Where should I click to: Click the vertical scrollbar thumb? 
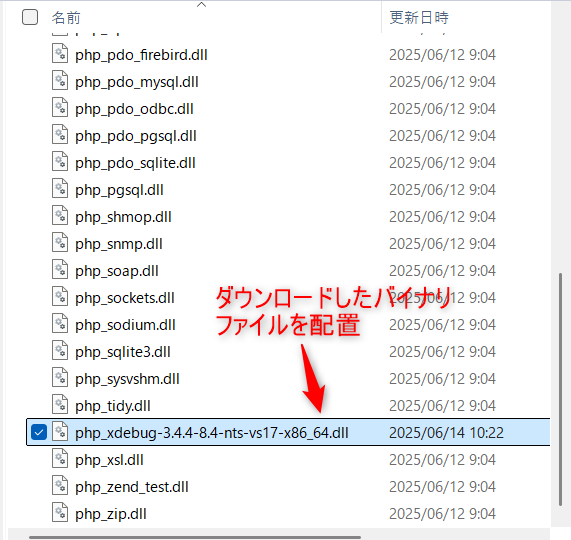click(560, 389)
